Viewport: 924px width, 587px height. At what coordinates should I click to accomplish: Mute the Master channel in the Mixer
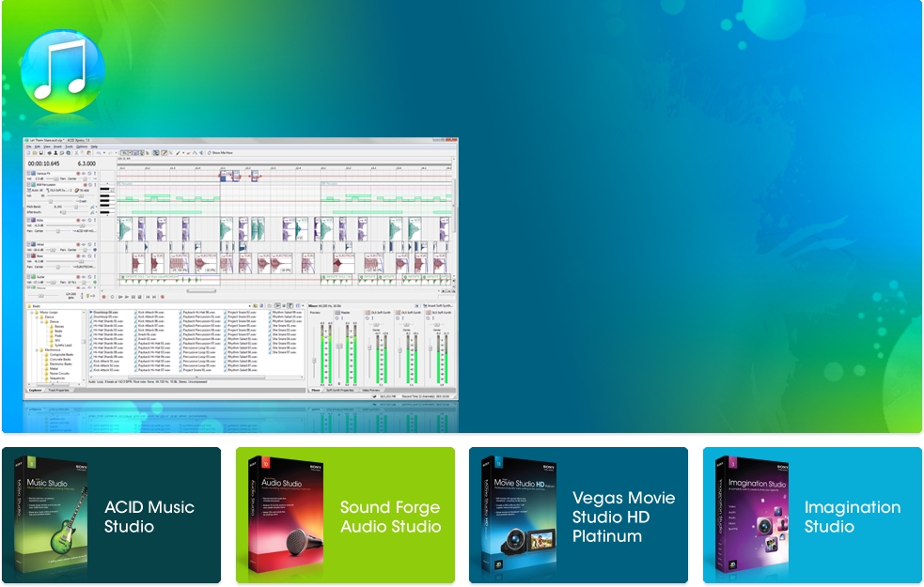[x=337, y=317]
